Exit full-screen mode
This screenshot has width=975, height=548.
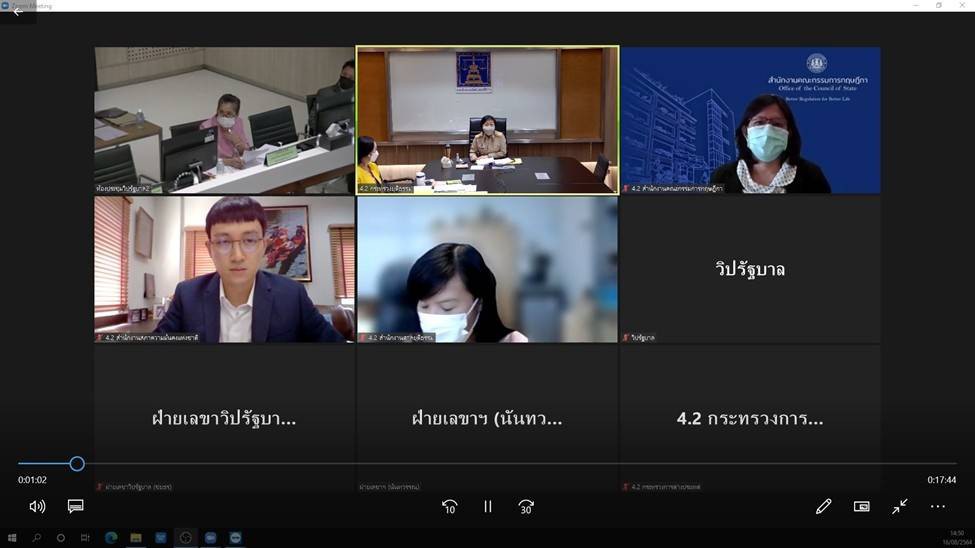click(x=900, y=507)
